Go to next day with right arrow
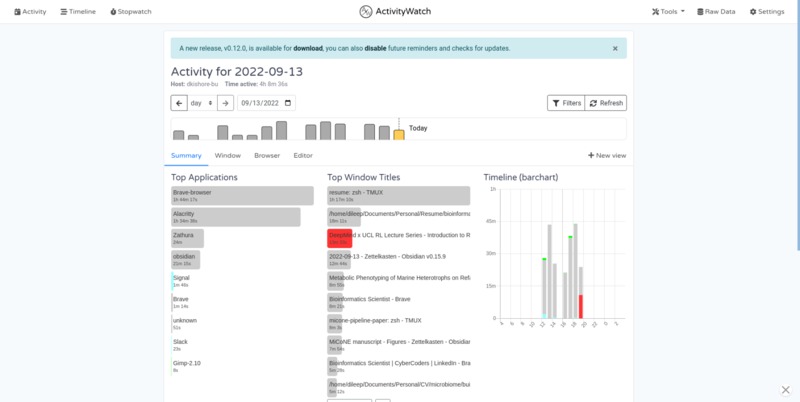800x402 pixels. 226,103
